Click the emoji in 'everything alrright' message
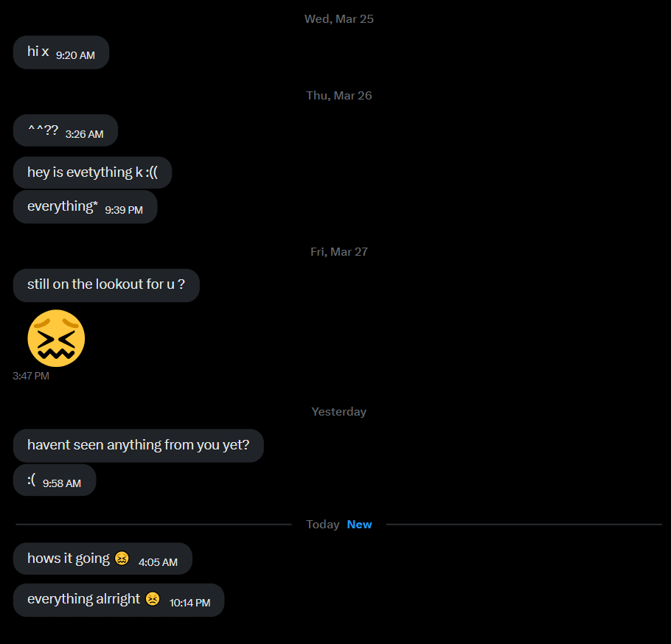The image size is (671, 644). pos(153,598)
